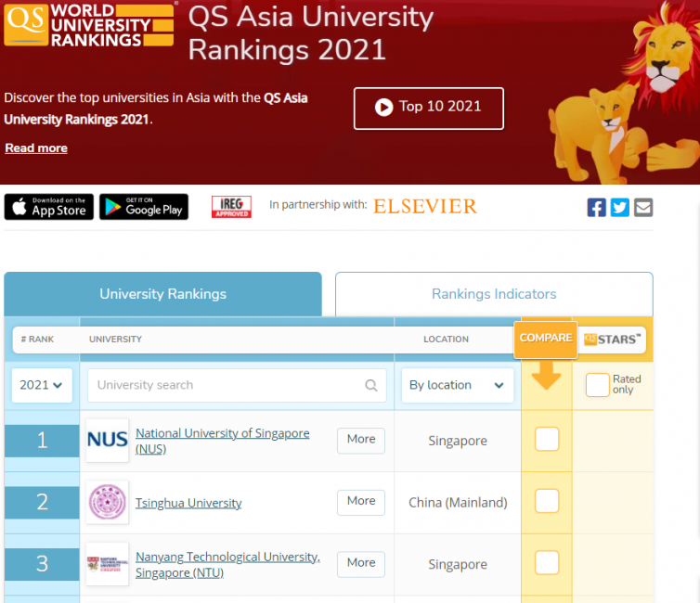Viewport: 700px width, 603px height.
Task: Tick the compare checkbox for NUS
Action: tap(547, 440)
